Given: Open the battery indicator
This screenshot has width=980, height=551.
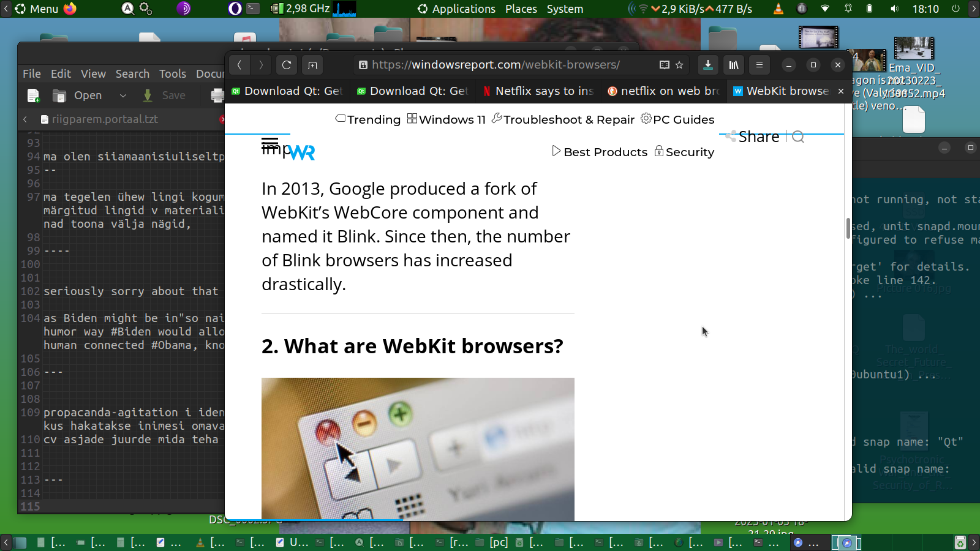Looking at the screenshot, I should [869, 9].
